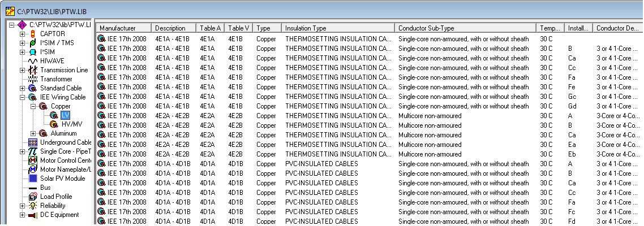Viewport: 644px width, 226px height.
Task: Click the Reliability lightbulb icon
Action: pos(33,206)
